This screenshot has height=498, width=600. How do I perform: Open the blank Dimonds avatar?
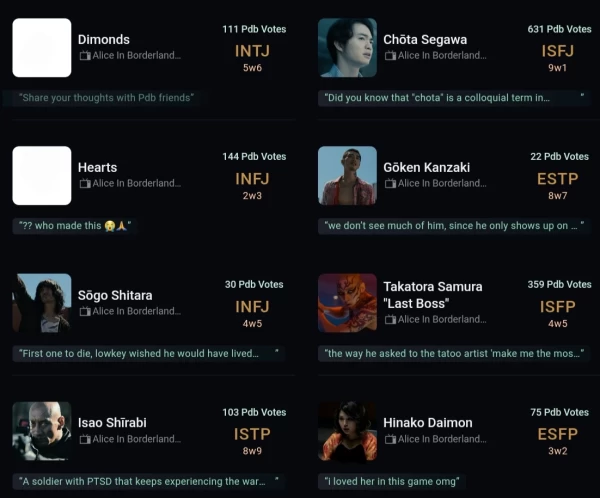42,48
